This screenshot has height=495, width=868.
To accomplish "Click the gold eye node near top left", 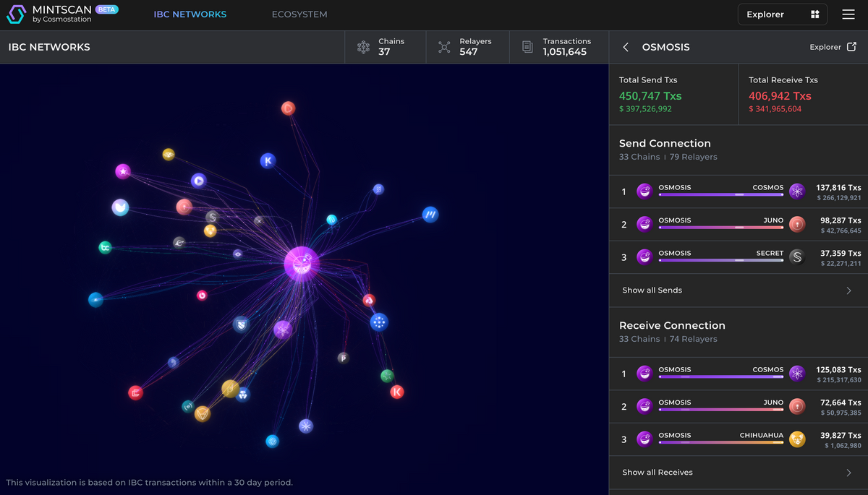I will tap(169, 154).
